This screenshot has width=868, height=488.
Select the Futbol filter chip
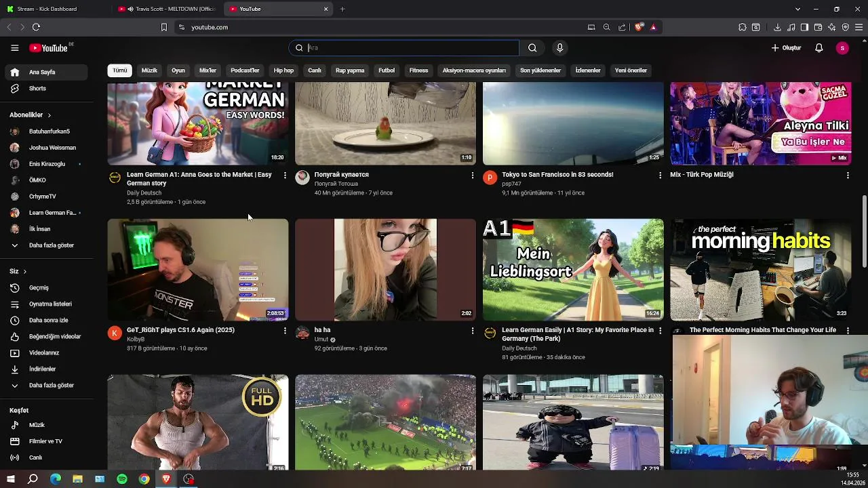coord(387,70)
